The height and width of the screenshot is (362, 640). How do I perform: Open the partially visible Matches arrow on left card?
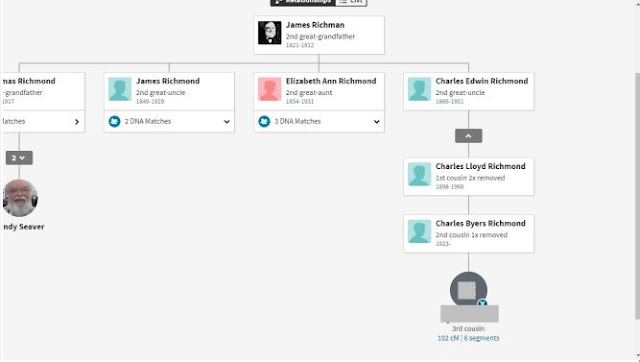(x=77, y=122)
